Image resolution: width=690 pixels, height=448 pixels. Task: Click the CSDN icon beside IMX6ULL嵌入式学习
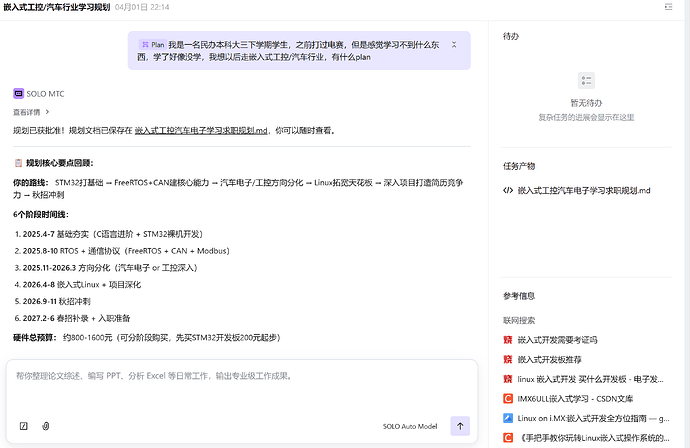click(x=508, y=399)
